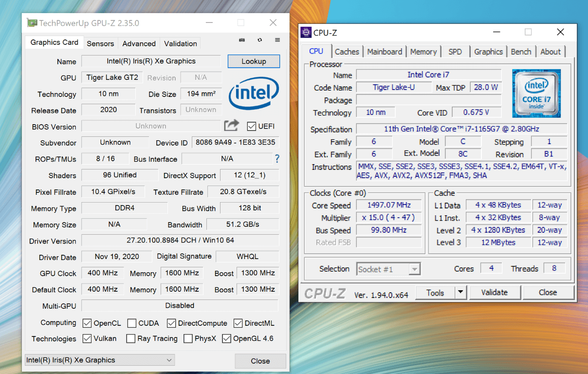This screenshot has width=588, height=374.
Task: Click the Driver Version field
Action: 180,241
